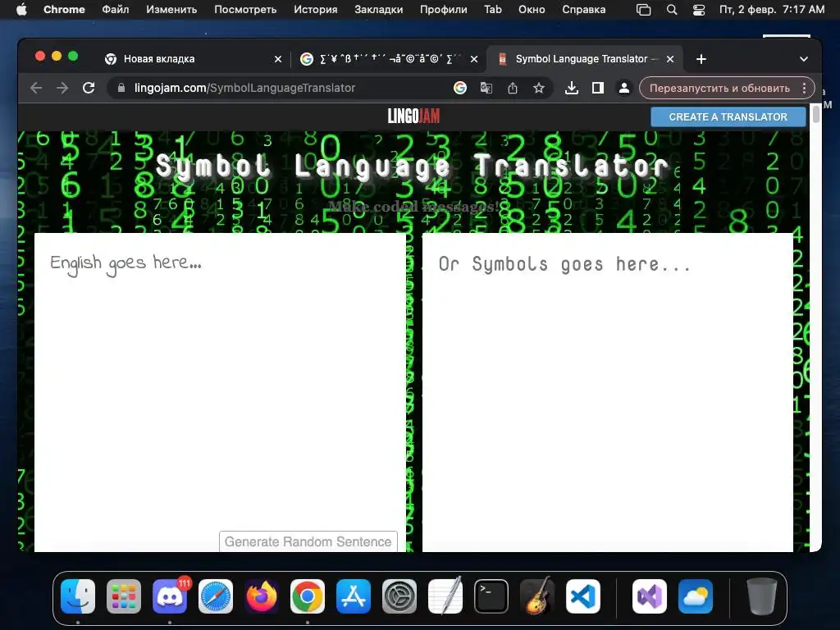840x630 pixels.
Task: Open the Закладки menu
Action: pyautogui.click(x=379, y=9)
